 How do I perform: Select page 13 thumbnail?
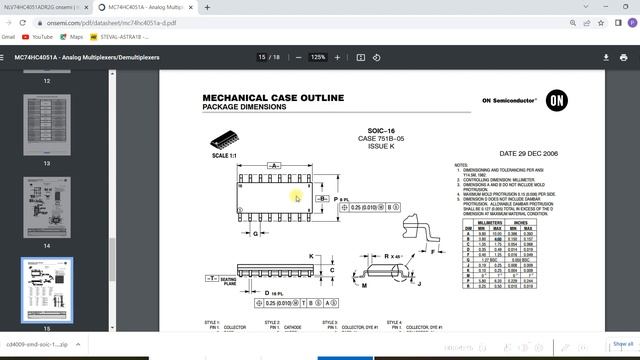[x=47, y=125]
